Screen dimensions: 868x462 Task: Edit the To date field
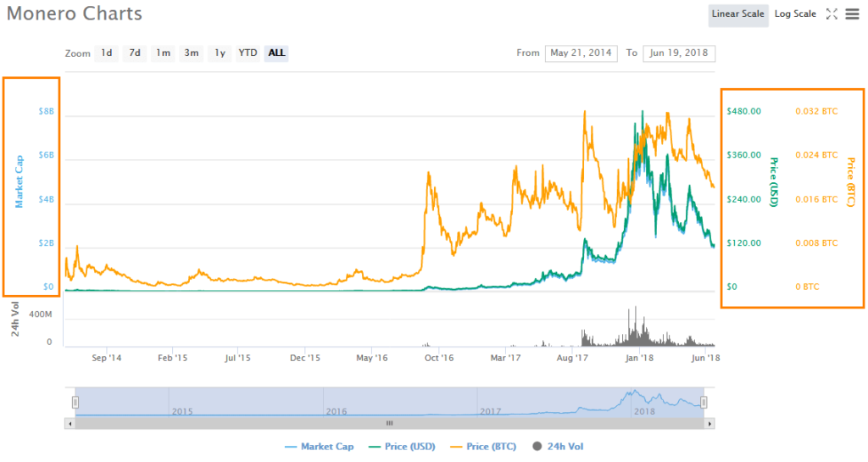coord(679,53)
